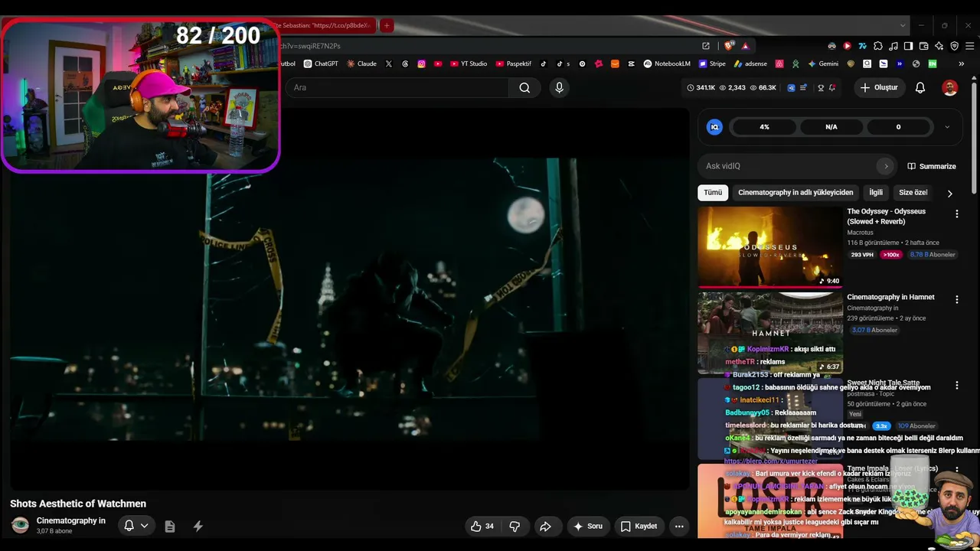
Task: Open the YT Studio bookmark
Action: click(x=469, y=64)
